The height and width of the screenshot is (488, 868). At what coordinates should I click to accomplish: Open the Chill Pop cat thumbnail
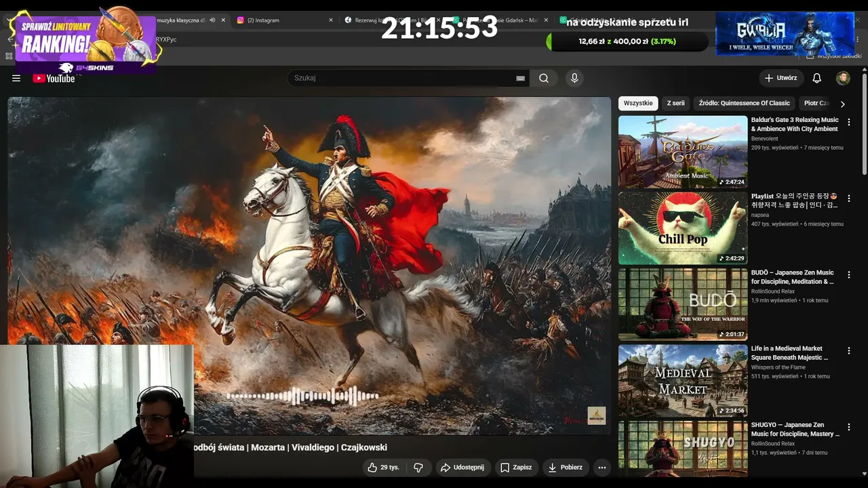click(683, 228)
